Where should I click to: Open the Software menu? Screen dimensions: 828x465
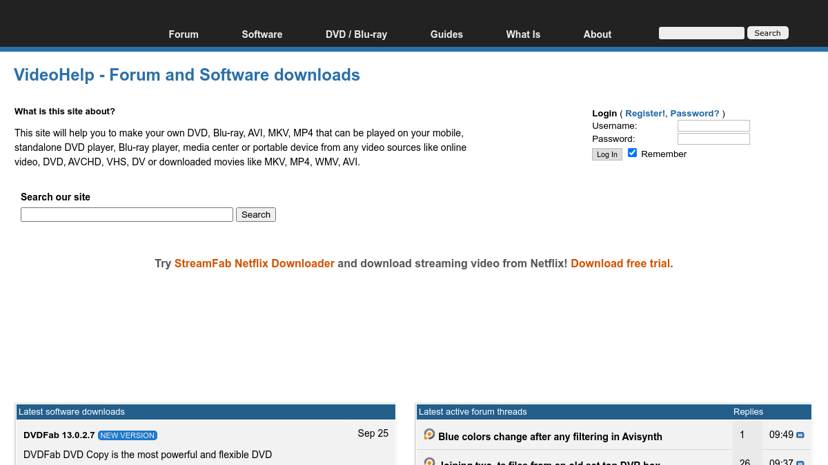tap(262, 34)
